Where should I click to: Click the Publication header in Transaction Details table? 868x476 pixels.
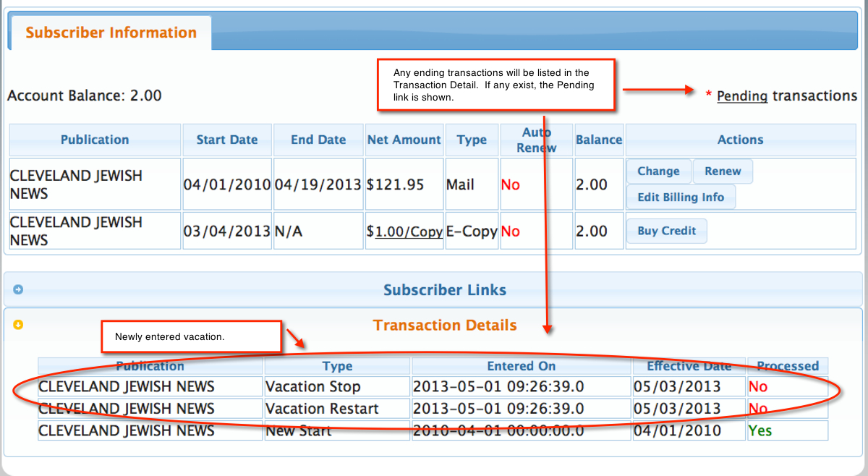[150, 366]
